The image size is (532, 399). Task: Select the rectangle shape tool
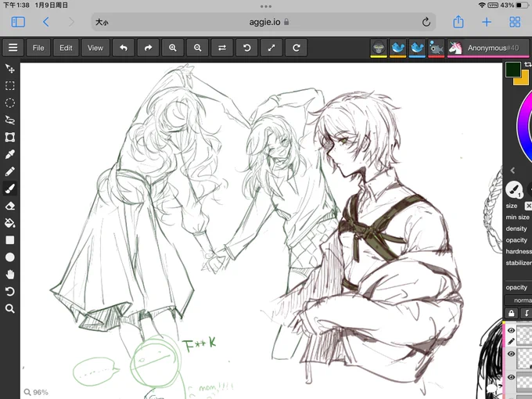coord(10,240)
